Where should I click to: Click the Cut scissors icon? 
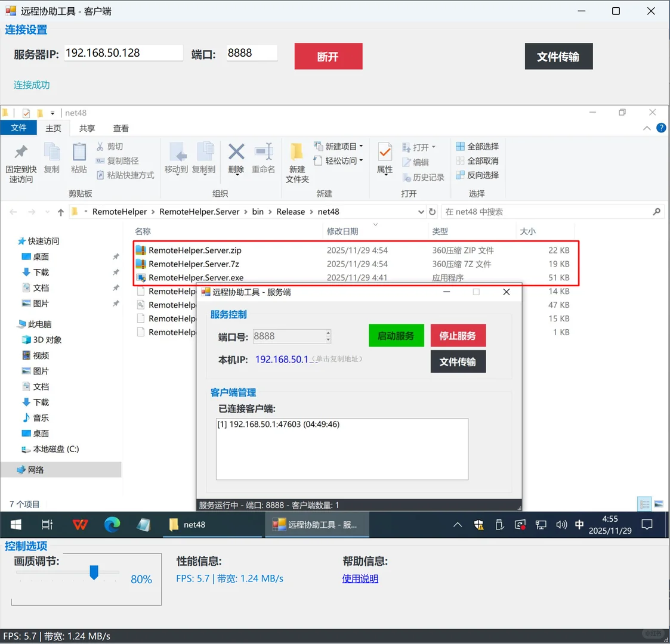tap(100, 147)
